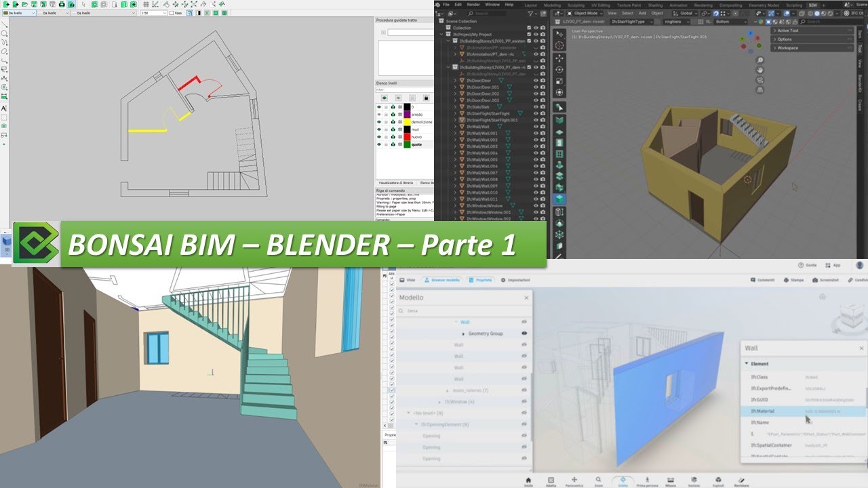The width and height of the screenshot is (868, 488).
Task: Select the Sezione section tool in viewer
Action: pyautogui.click(x=694, y=483)
